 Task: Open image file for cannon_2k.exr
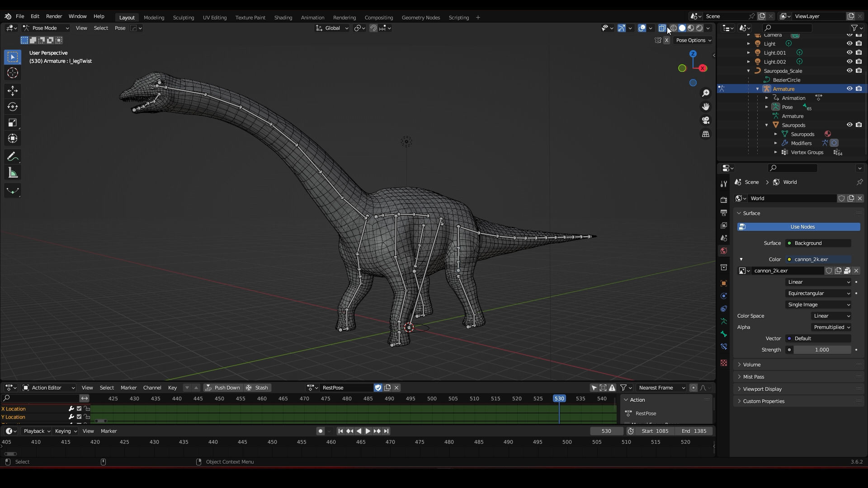[x=847, y=271]
